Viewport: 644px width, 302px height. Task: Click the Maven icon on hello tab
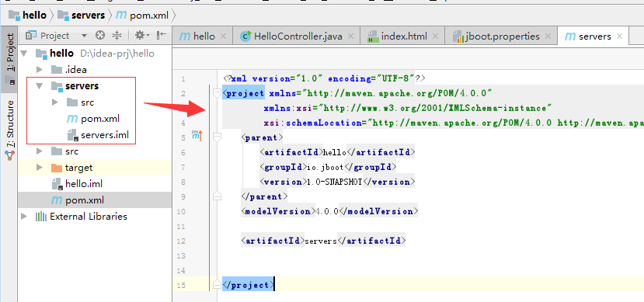185,36
